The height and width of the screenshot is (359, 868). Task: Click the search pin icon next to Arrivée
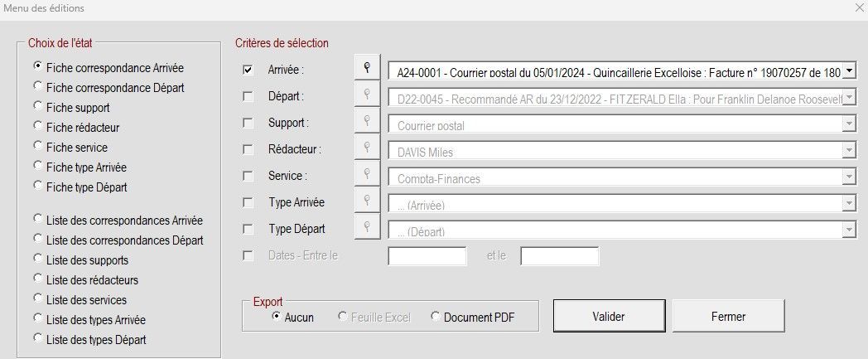tap(366, 70)
